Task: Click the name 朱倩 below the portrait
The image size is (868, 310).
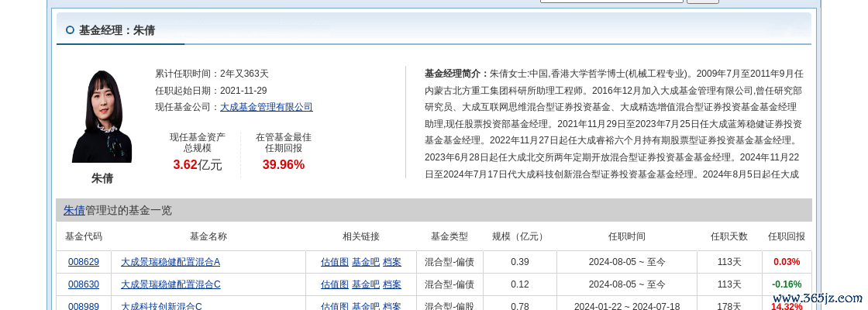Action: [102, 179]
